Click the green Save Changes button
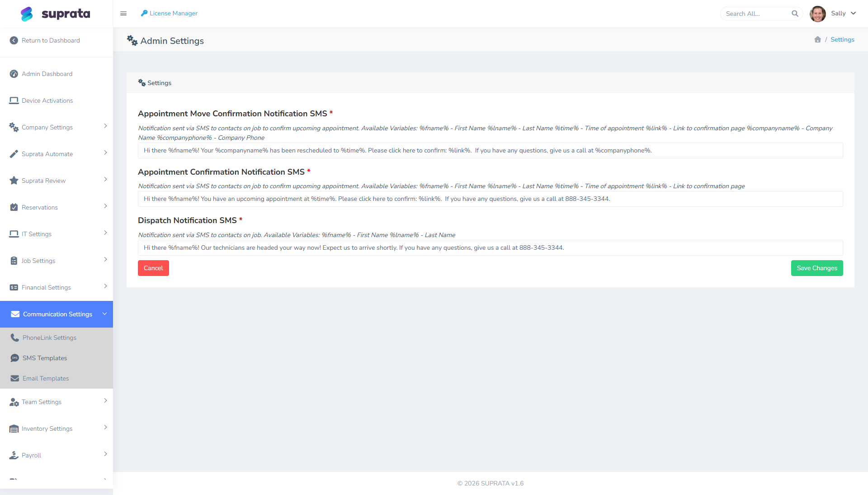This screenshot has width=868, height=495. [x=817, y=268]
